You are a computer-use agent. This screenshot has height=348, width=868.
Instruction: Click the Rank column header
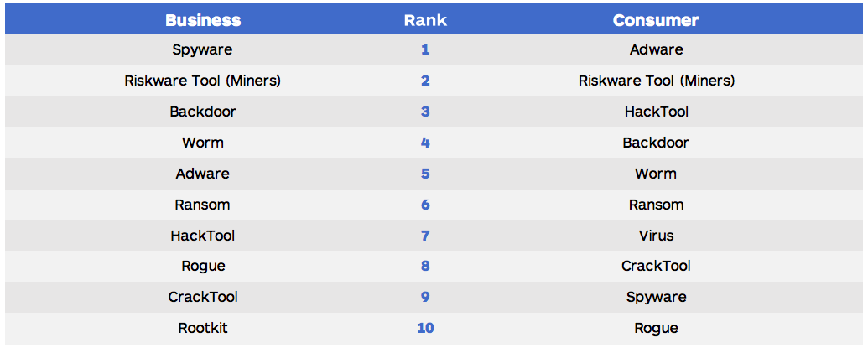(425, 20)
